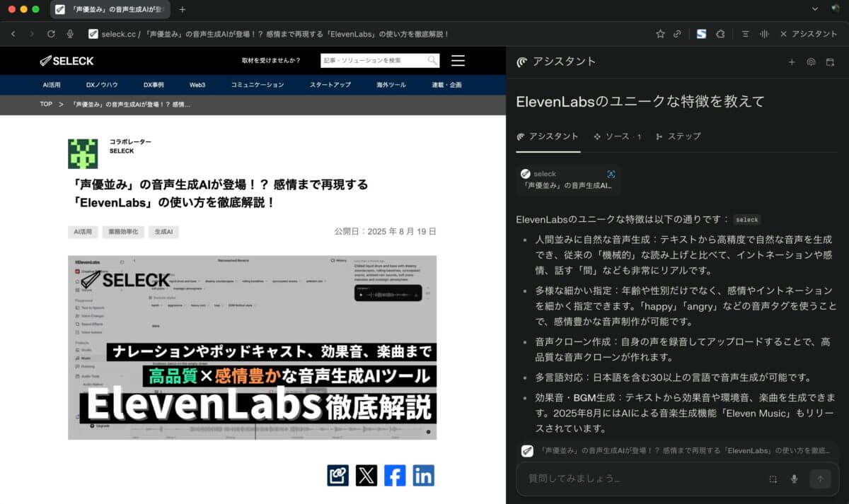Expand the tab list chevron
This screenshot has width=849, height=504.
[814, 9]
